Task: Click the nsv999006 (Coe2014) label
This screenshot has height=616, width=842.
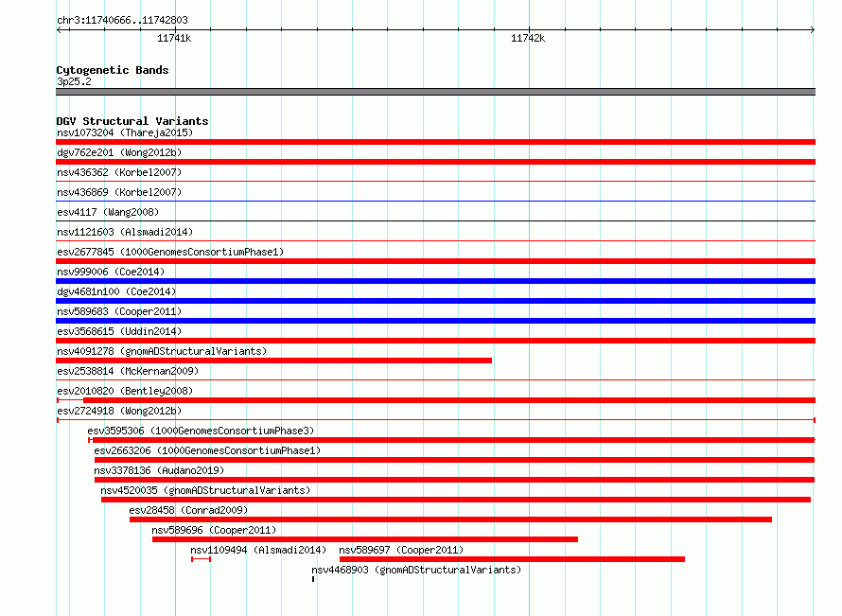Action: 111,272
